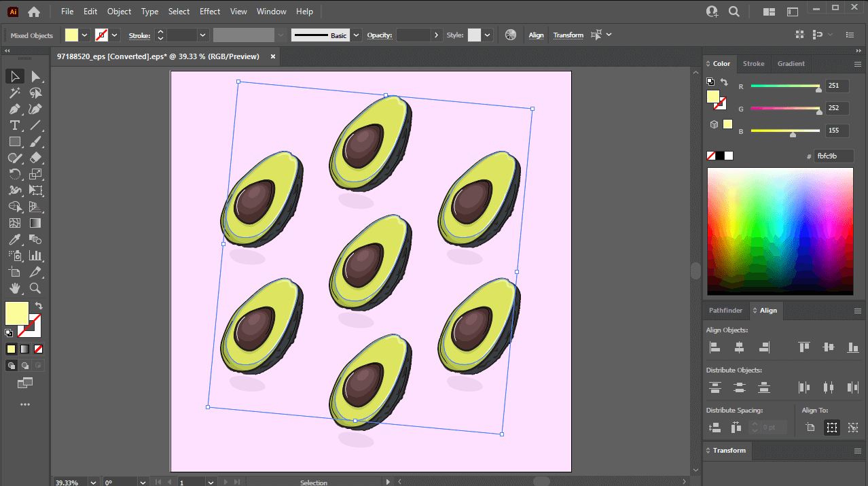Open the Object menu
Viewport: 868px width, 486px height.
(120, 12)
